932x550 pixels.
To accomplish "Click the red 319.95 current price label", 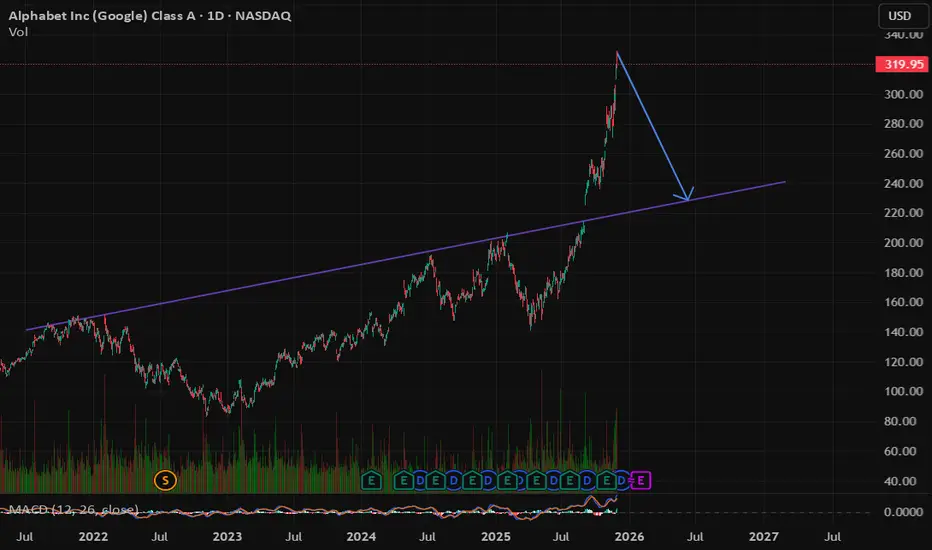I will point(902,64).
